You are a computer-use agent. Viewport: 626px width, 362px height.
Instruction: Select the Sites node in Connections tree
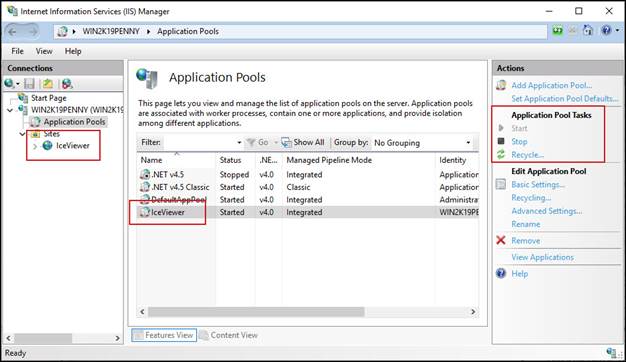(x=52, y=134)
